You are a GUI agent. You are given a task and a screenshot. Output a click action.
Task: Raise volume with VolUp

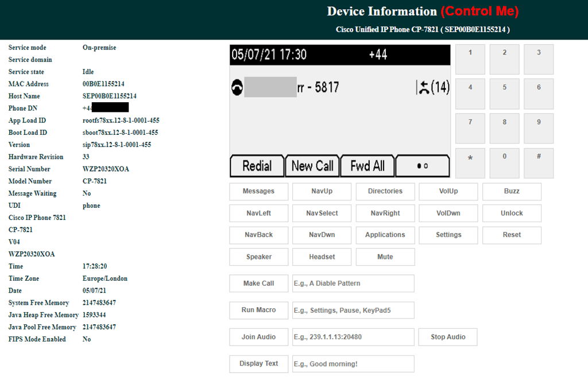pos(448,191)
